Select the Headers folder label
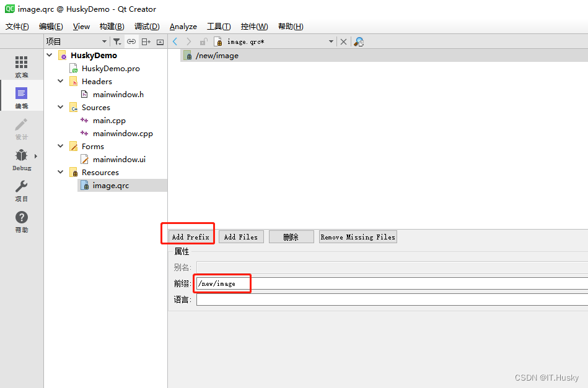Screen dimensions: 588x388 [97, 81]
